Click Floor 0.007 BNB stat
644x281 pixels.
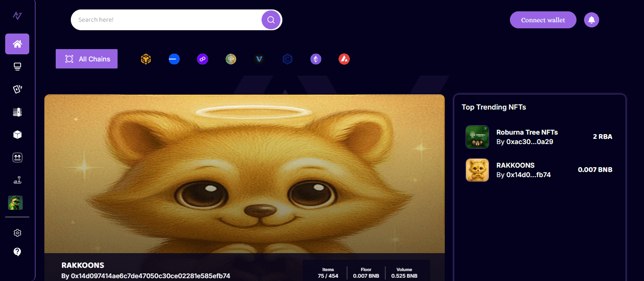pos(366,273)
